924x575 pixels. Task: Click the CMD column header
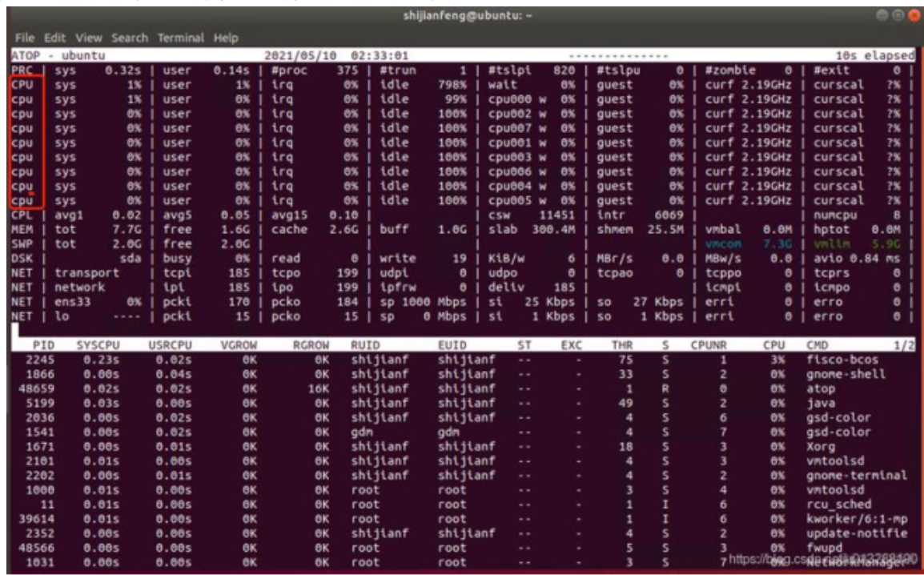click(820, 346)
